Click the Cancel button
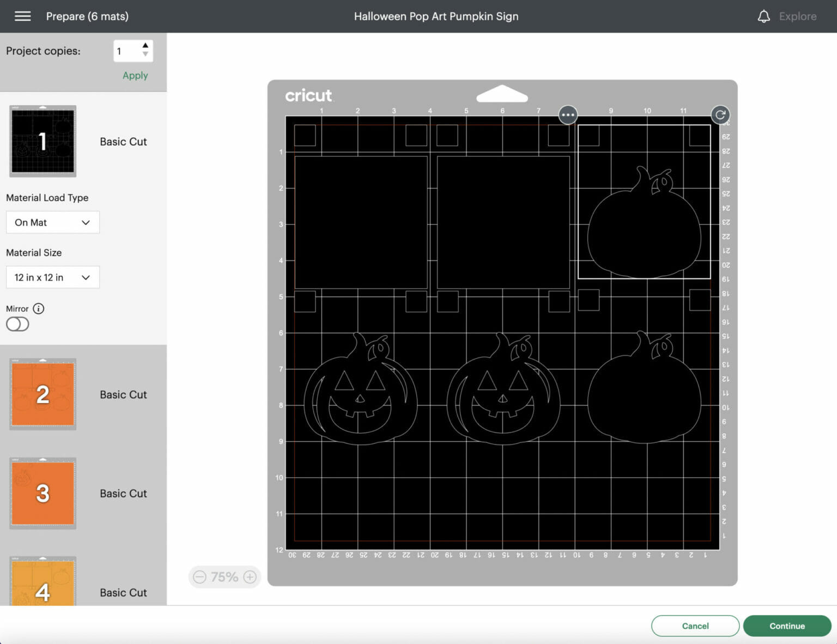837x644 pixels. (x=695, y=626)
